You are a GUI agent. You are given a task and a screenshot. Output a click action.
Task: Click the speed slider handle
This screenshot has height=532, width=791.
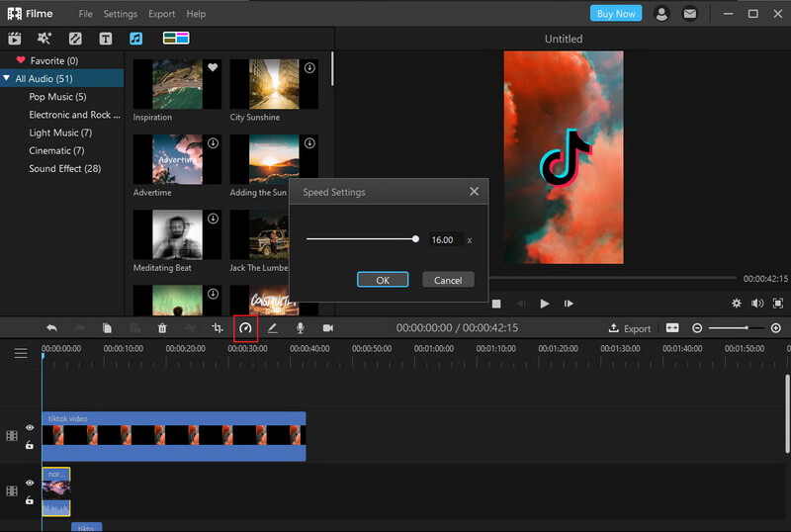click(x=415, y=239)
